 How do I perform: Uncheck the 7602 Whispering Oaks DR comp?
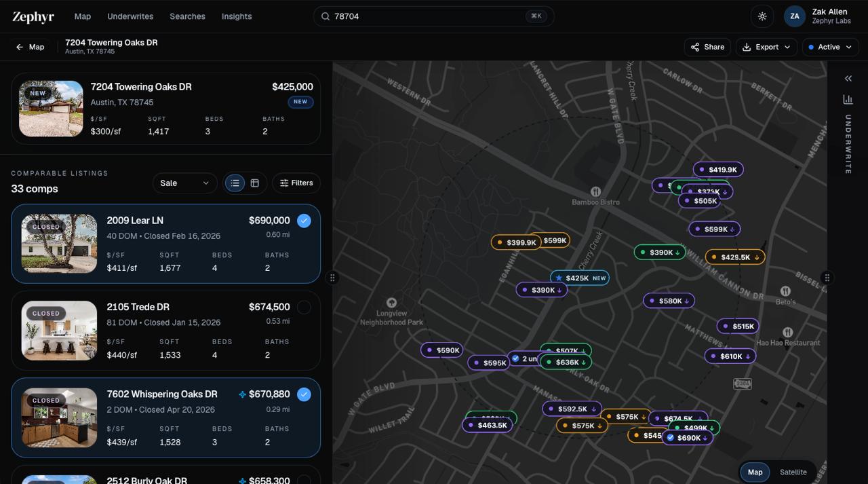(304, 394)
